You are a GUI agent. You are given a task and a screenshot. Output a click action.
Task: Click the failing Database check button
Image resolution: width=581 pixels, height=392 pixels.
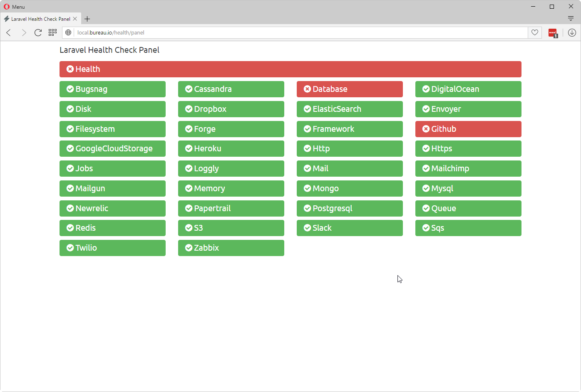(x=350, y=89)
